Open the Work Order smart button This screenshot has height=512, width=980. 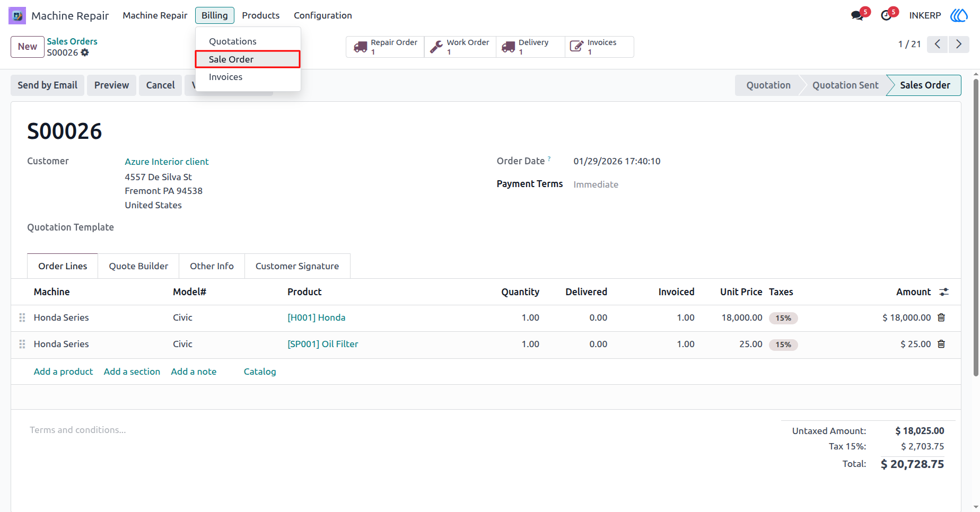point(460,47)
